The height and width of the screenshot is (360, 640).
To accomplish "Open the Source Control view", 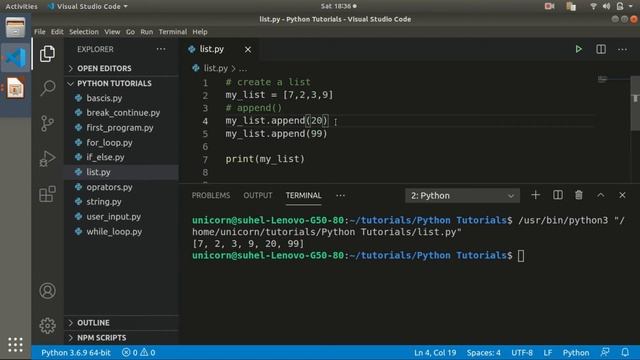I will click(x=47, y=123).
